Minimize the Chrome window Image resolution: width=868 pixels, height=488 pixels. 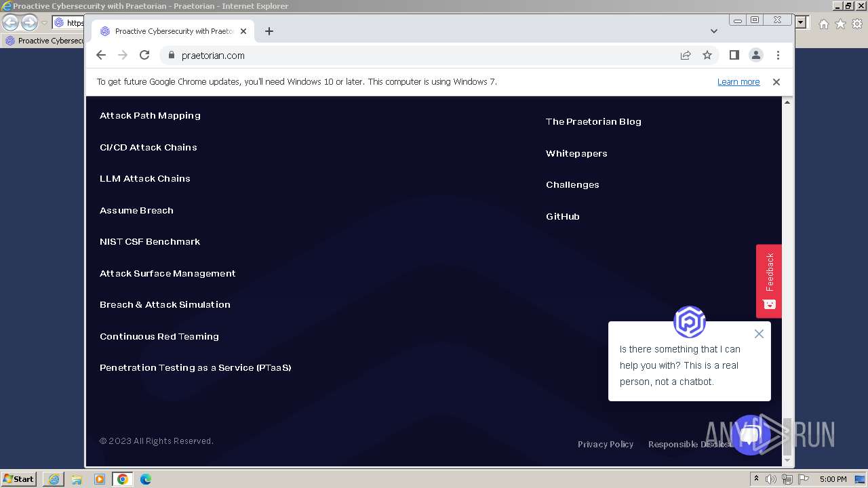coord(738,20)
